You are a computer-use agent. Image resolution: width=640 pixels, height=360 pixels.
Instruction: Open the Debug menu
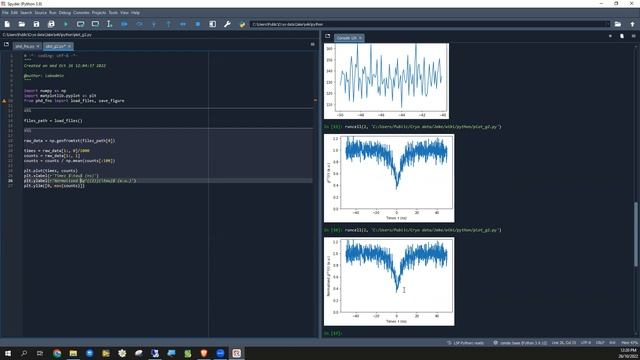64,13
